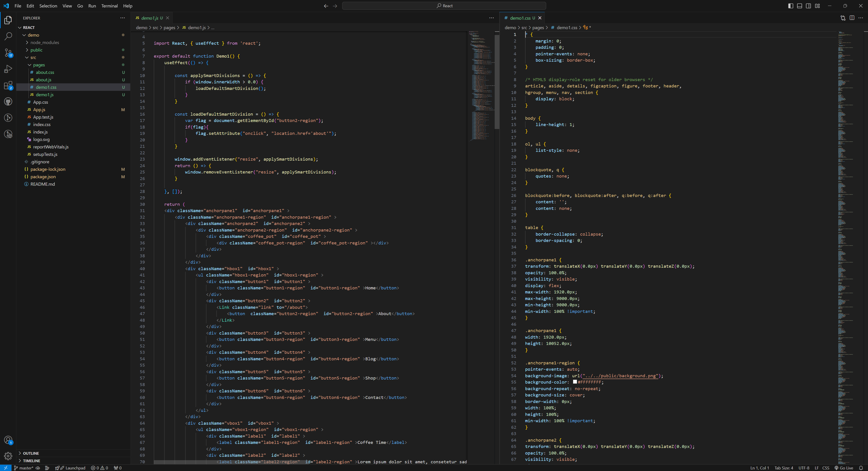Open the Manage gear settings icon
Screen dimensions: 868x471
point(8,456)
